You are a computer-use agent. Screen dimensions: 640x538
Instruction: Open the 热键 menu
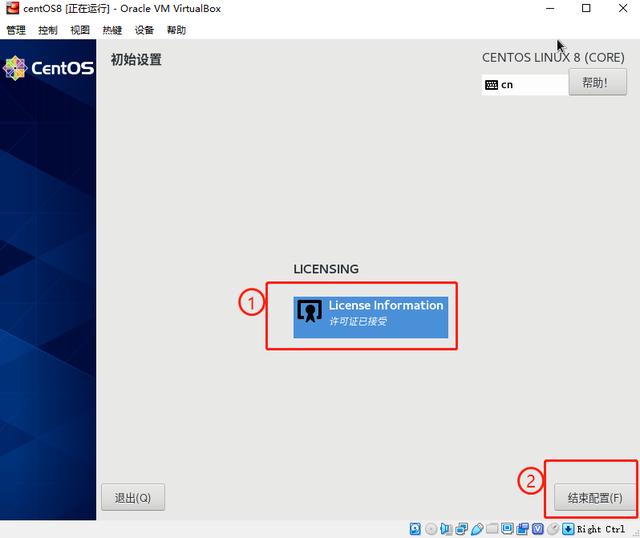[112, 30]
